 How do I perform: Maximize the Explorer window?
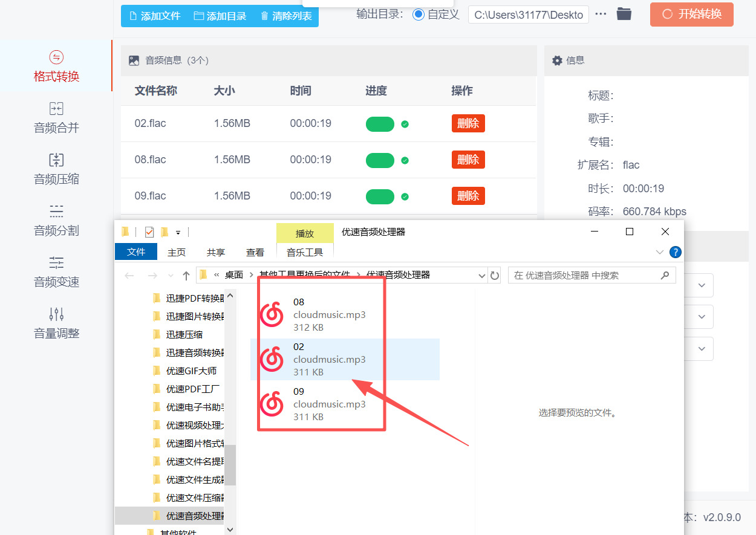(629, 232)
